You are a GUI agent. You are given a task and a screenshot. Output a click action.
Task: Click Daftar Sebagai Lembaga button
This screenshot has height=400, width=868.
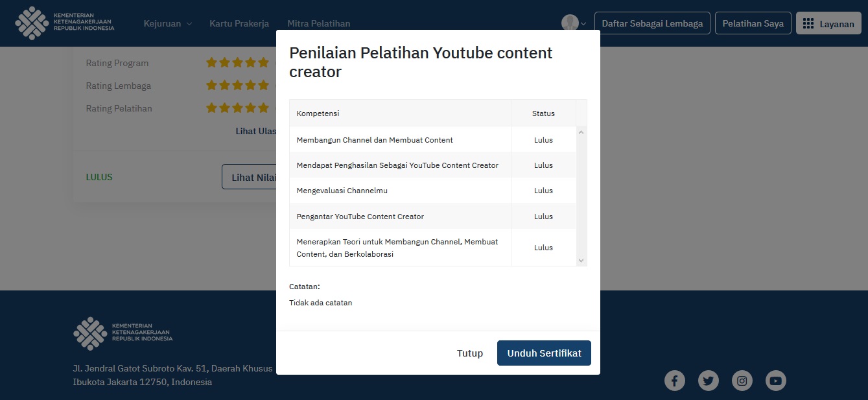point(652,23)
